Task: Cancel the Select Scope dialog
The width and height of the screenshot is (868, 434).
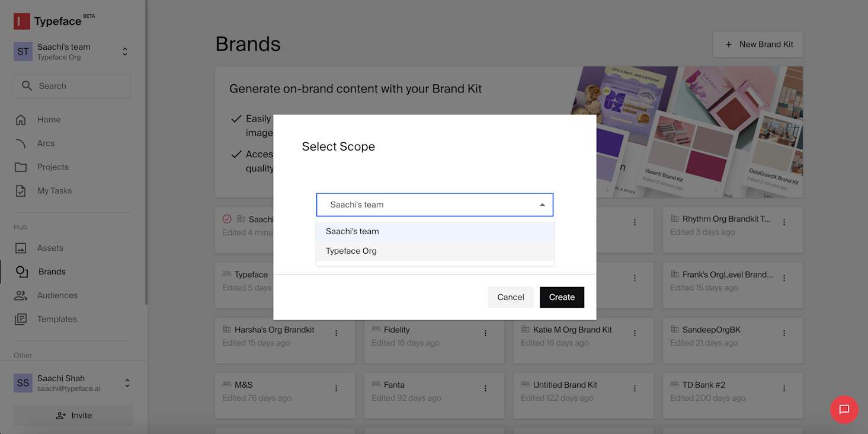Action: 511,297
